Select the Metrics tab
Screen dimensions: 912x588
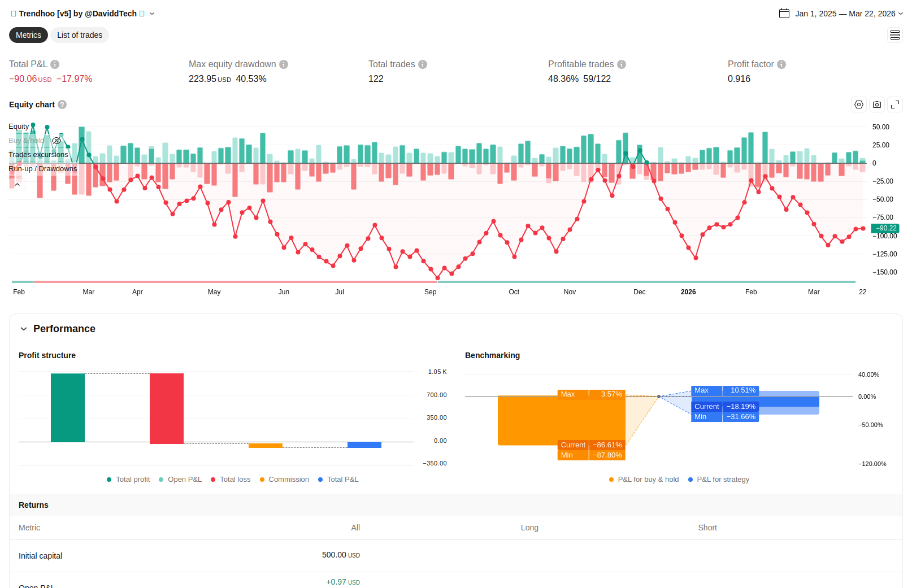tap(28, 35)
